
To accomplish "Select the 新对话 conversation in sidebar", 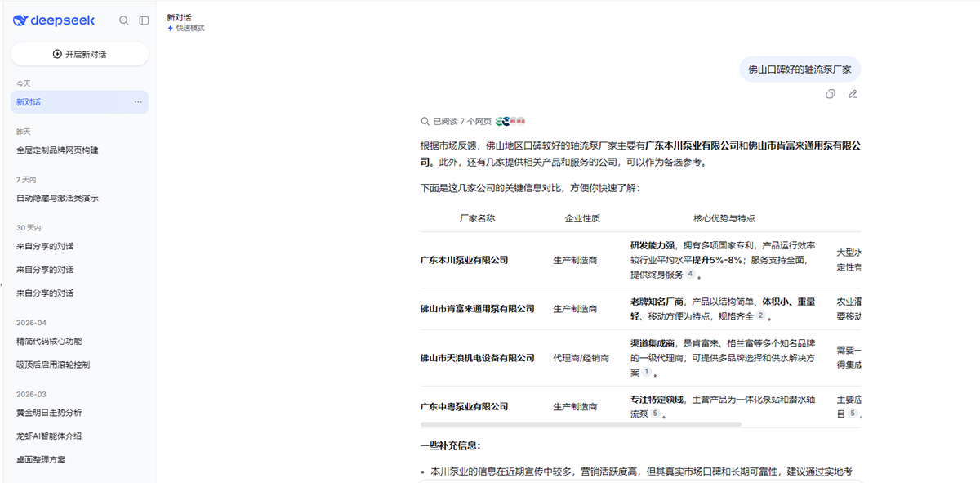I will pos(79,102).
